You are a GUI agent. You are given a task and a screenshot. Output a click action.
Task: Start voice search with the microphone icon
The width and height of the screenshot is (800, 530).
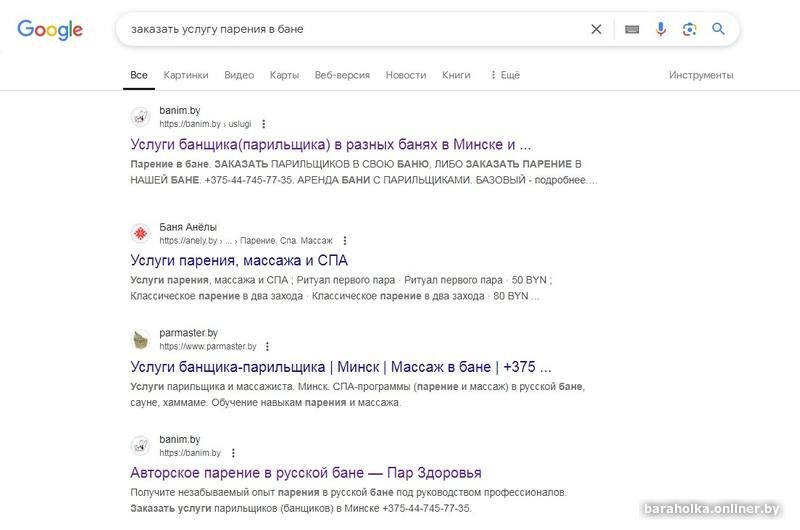[x=661, y=29]
